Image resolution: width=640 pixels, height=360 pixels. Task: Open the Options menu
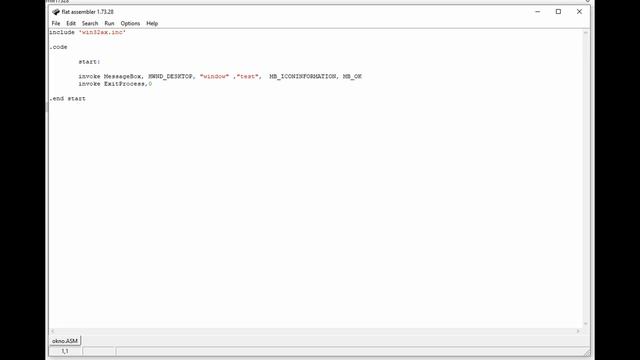(130, 23)
